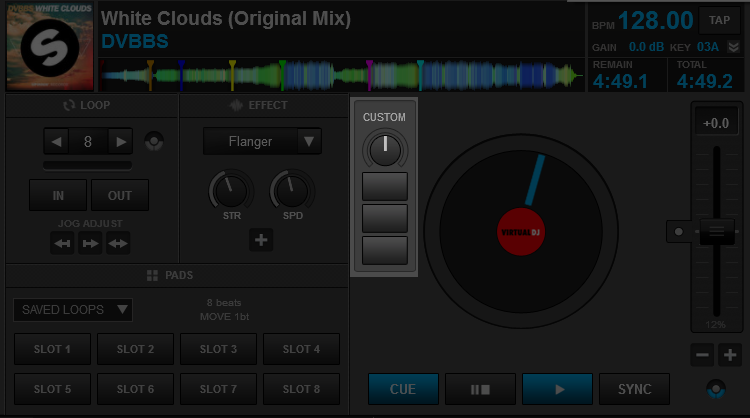Increase pitch with plus button
Screen dimensions: 750x418
point(730,355)
